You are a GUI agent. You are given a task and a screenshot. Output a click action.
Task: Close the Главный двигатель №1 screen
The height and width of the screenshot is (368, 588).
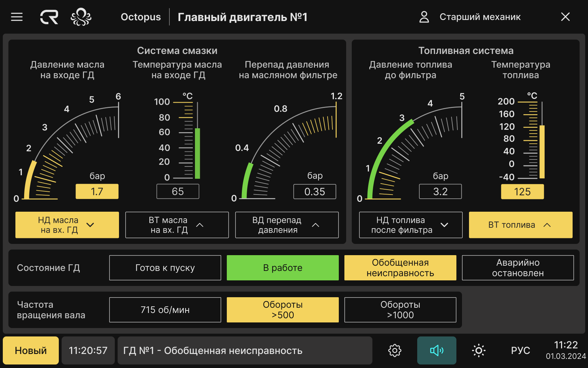pyautogui.click(x=565, y=17)
